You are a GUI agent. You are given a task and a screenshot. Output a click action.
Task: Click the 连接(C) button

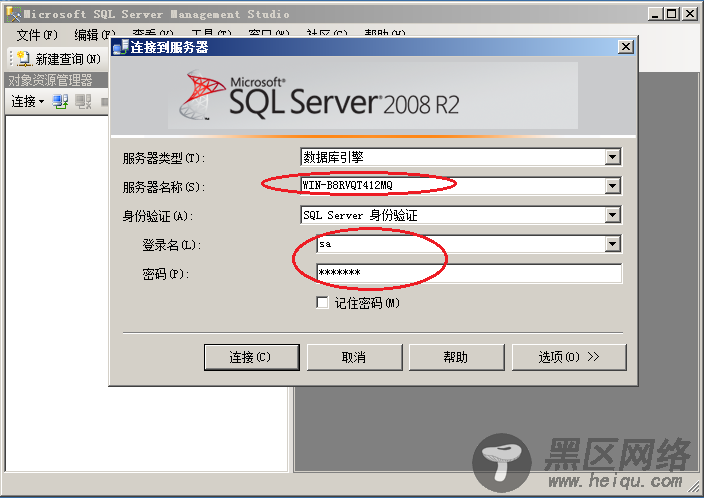coord(251,357)
